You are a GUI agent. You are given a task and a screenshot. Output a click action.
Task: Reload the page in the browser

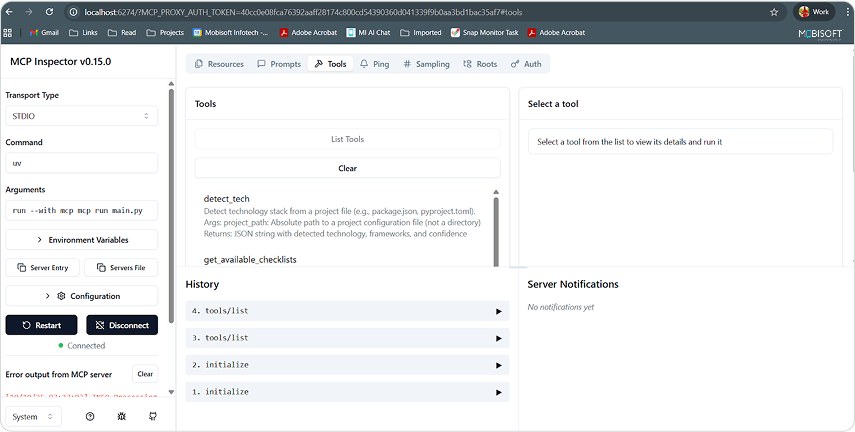pyautogui.click(x=54, y=12)
